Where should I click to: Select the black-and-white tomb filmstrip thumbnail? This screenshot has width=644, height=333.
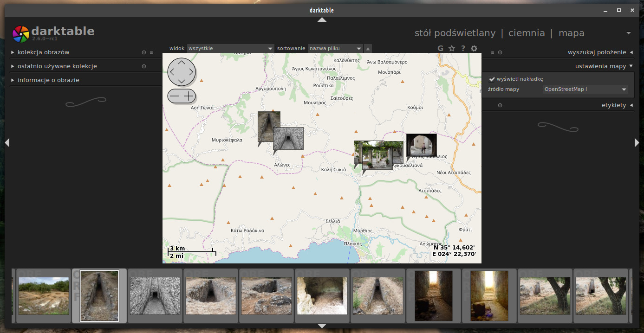click(x=155, y=296)
